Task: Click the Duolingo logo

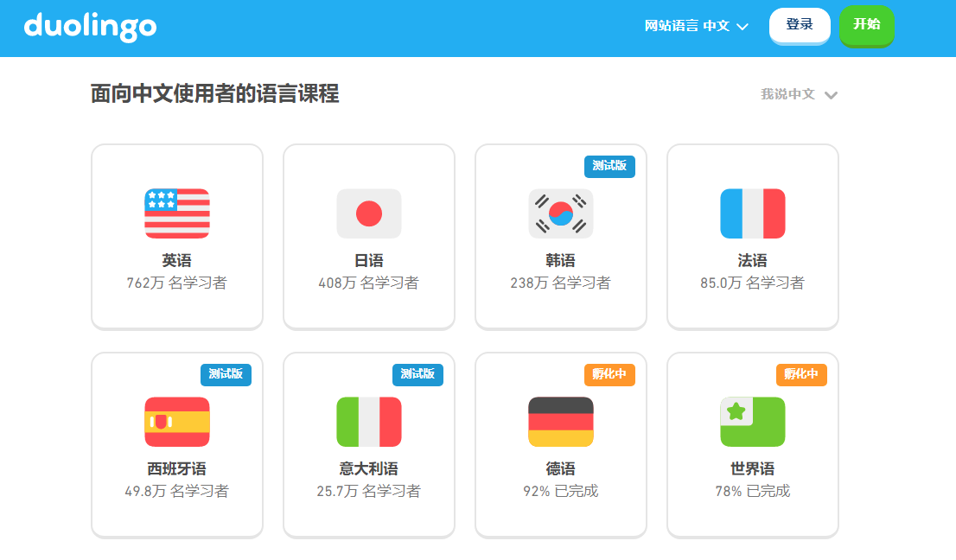Action: [90, 27]
